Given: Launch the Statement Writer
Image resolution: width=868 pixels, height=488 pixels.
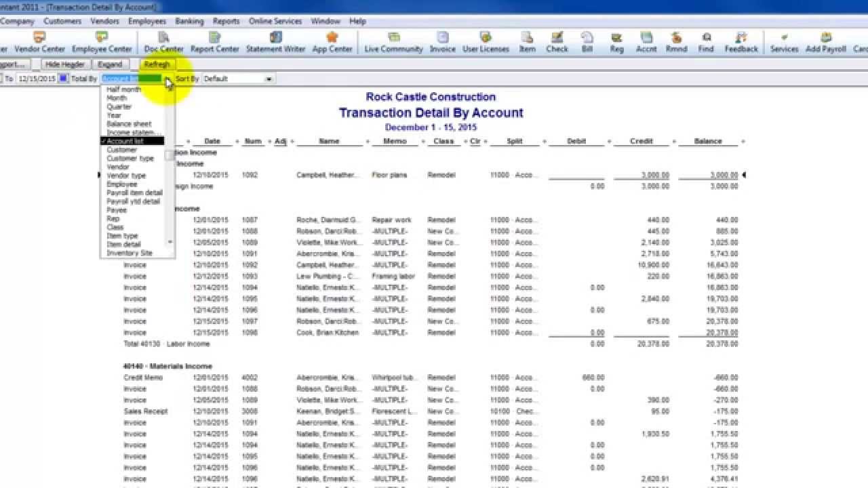Looking at the screenshot, I should pyautogui.click(x=275, y=42).
